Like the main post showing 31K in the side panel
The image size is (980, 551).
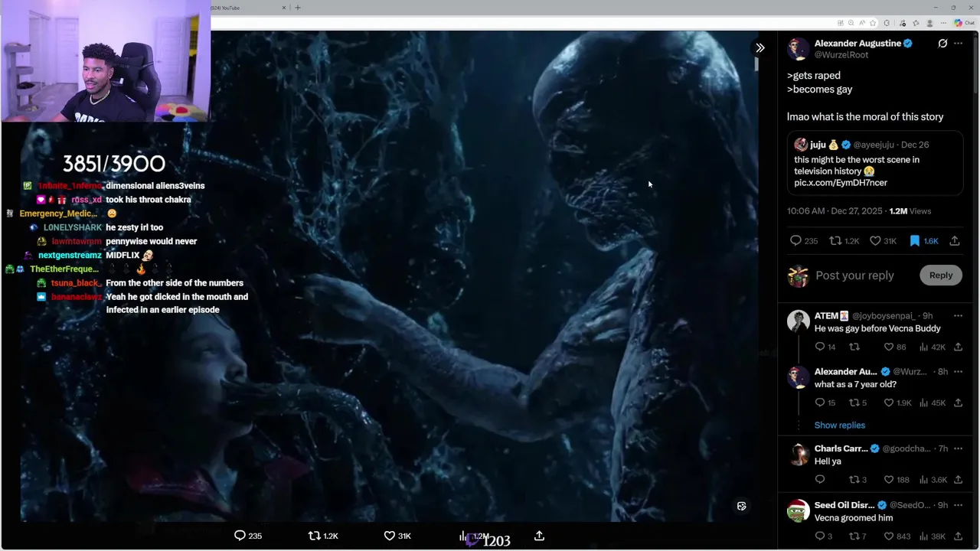pyautogui.click(x=884, y=240)
